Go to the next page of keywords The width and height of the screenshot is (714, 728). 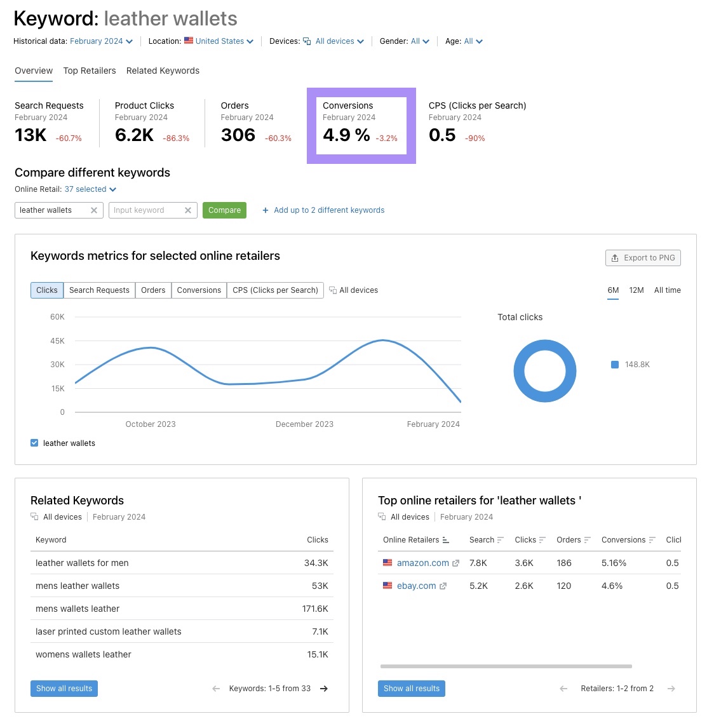[x=324, y=688]
